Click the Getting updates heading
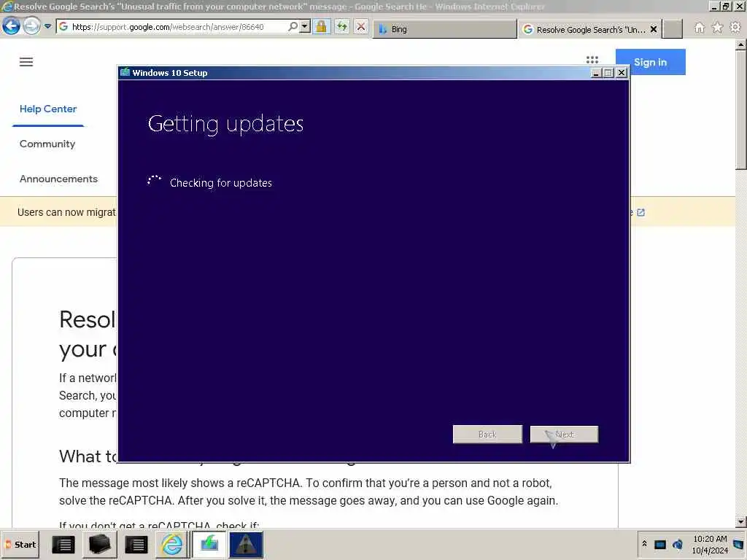 (225, 124)
